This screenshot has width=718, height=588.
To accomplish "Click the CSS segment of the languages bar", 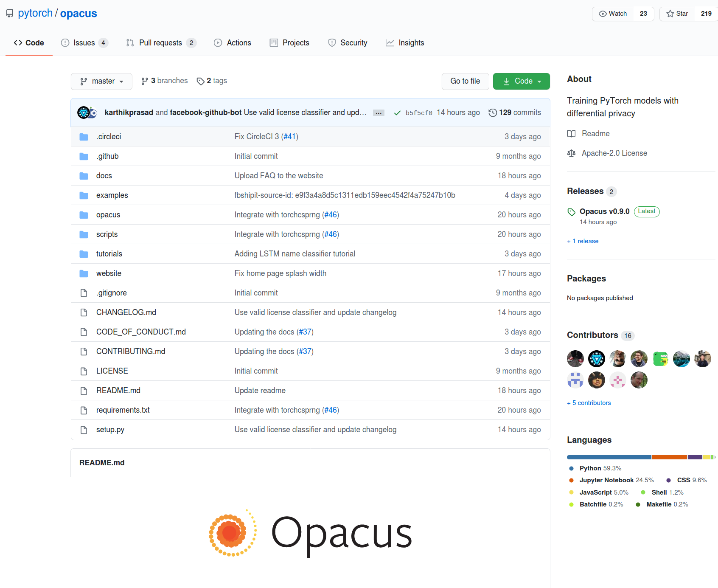I will click(695, 457).
